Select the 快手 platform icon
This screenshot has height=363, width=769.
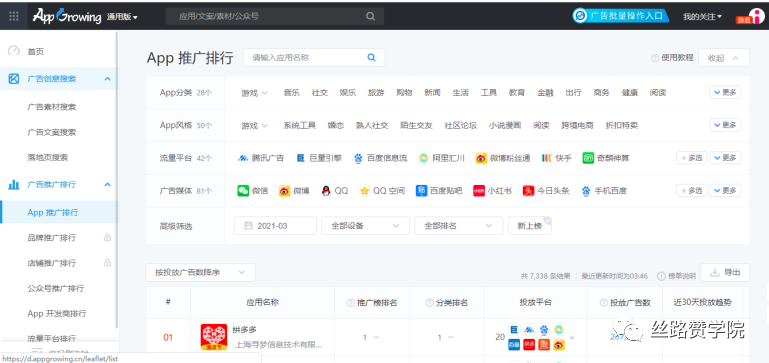[x=547, y=158]
